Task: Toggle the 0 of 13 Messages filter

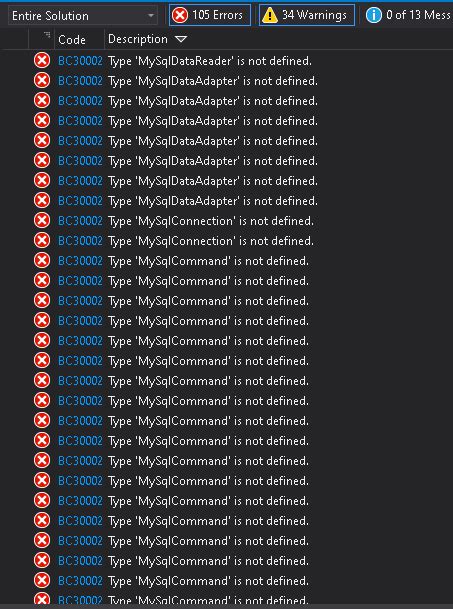Action: pyautogui.click(x=408, y=15)
